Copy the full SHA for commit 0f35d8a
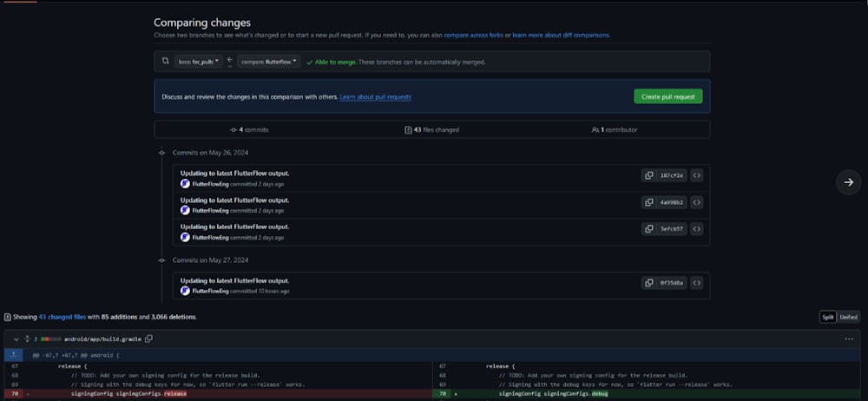 pos(648,282)
